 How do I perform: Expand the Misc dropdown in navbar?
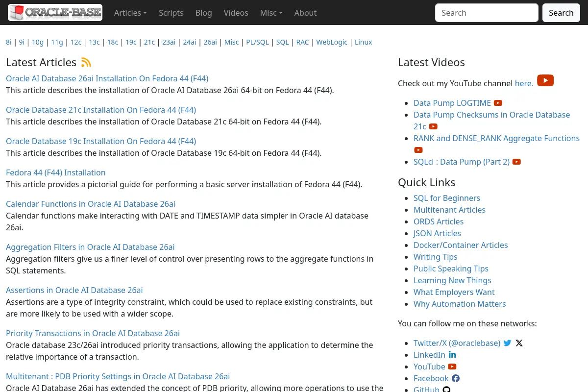[x=271, y=13]
